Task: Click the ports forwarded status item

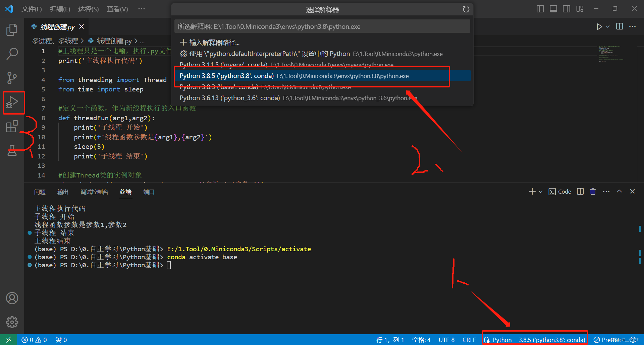Action: (61, 340)
